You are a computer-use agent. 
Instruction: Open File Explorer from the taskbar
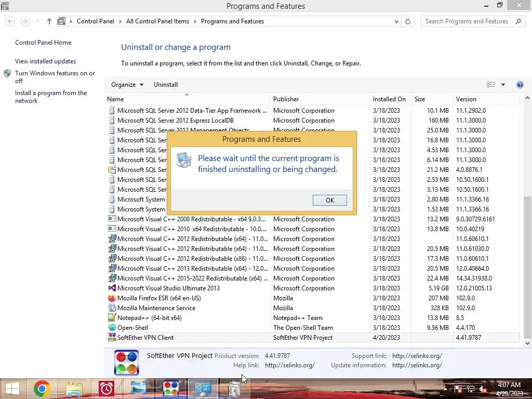[74, 389]
